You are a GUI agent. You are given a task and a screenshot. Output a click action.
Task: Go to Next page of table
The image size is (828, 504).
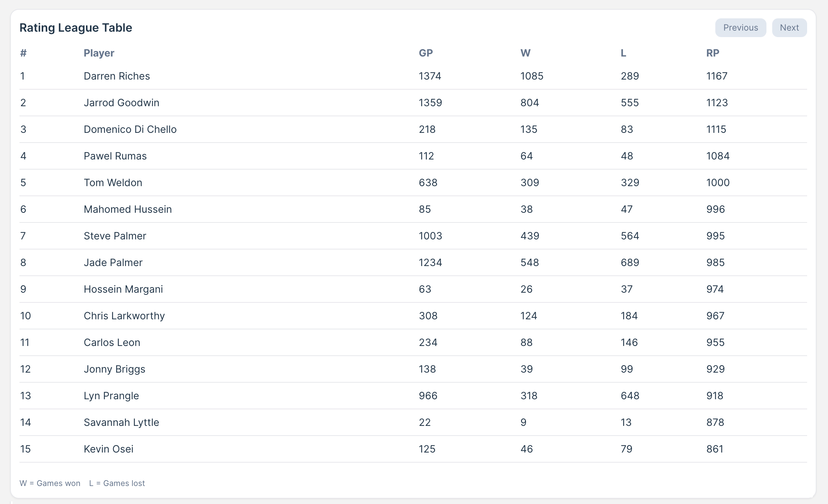point(789,28)
